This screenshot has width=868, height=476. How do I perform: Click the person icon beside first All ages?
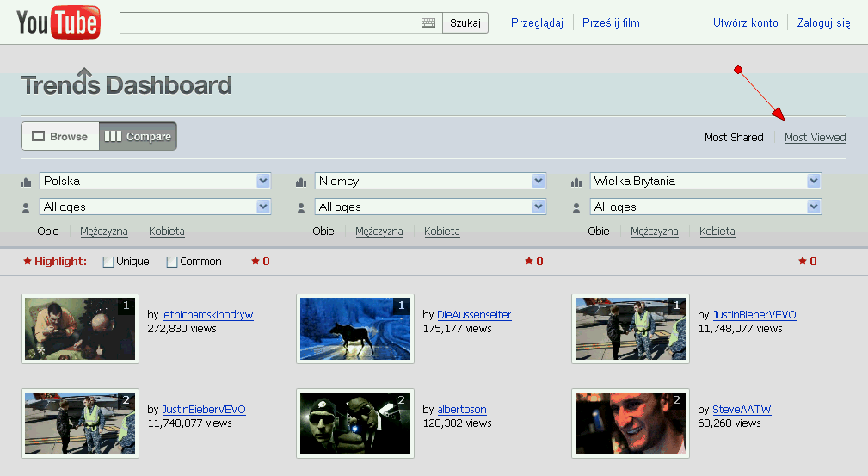26,207
